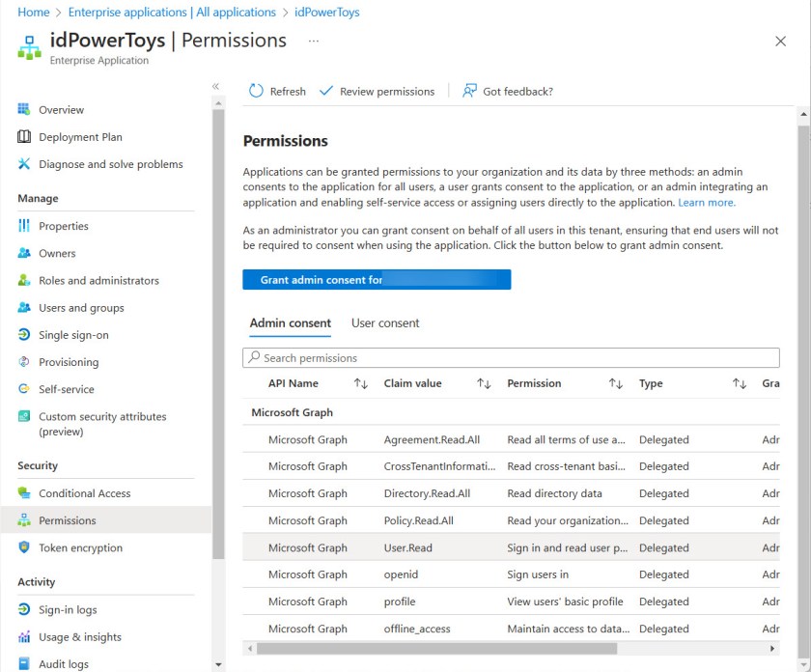Click the sidebar scrollbar up arrow
The height and width of the screenshot is (672, 811).
click(218, 103)
